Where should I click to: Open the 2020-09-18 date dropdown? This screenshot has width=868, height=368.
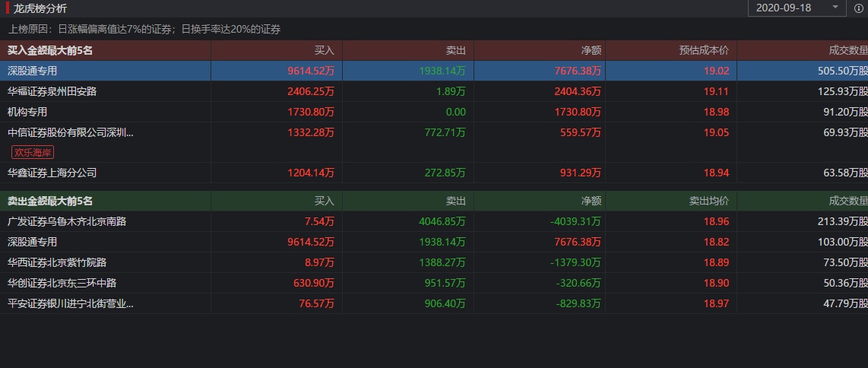(797, 8)
